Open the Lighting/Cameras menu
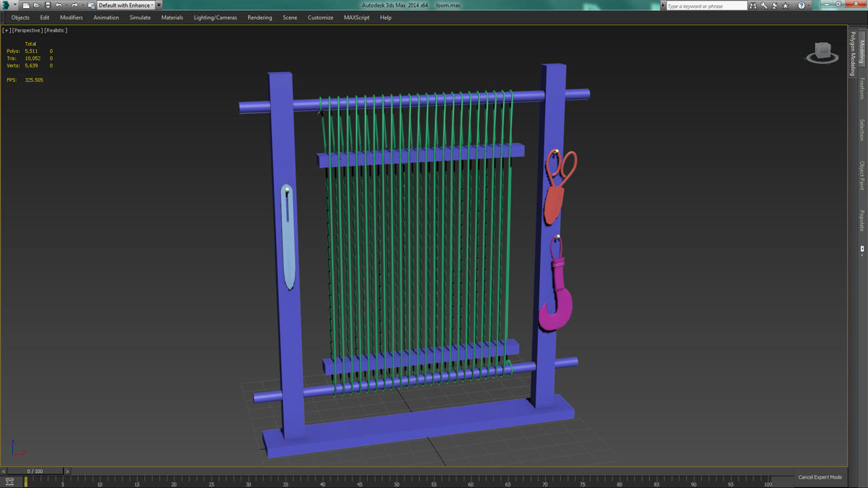 (215, 18)
